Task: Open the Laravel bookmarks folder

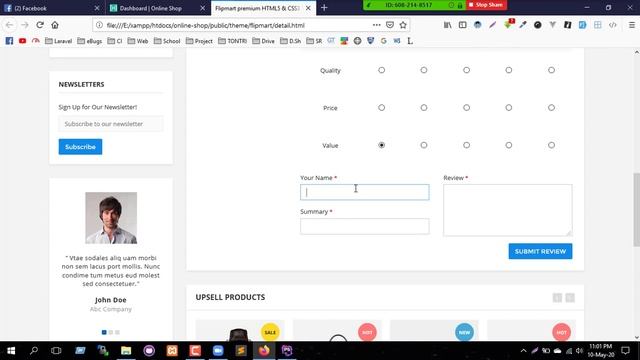Action: [58, 41]
